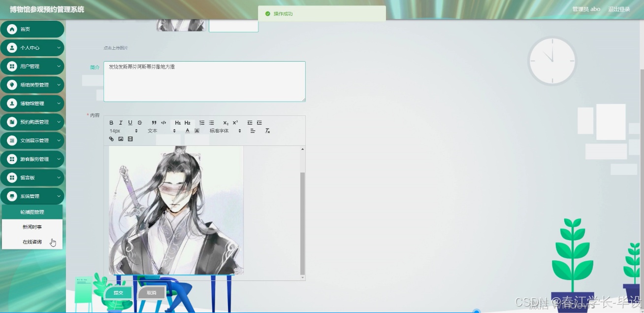This screenshot has width=644, height=313.
Task: Expand the 用户管理 sidebar menu
Action: 32,66
